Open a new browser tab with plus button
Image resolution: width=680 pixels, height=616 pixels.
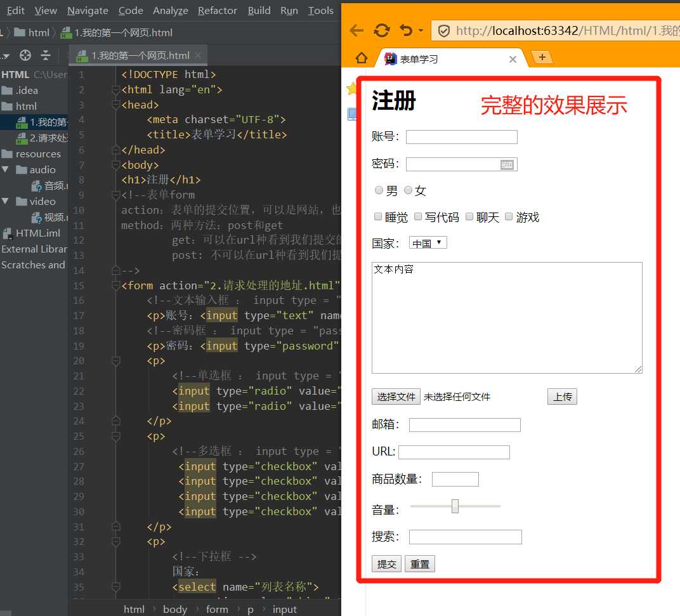click(x=542, y=57)
